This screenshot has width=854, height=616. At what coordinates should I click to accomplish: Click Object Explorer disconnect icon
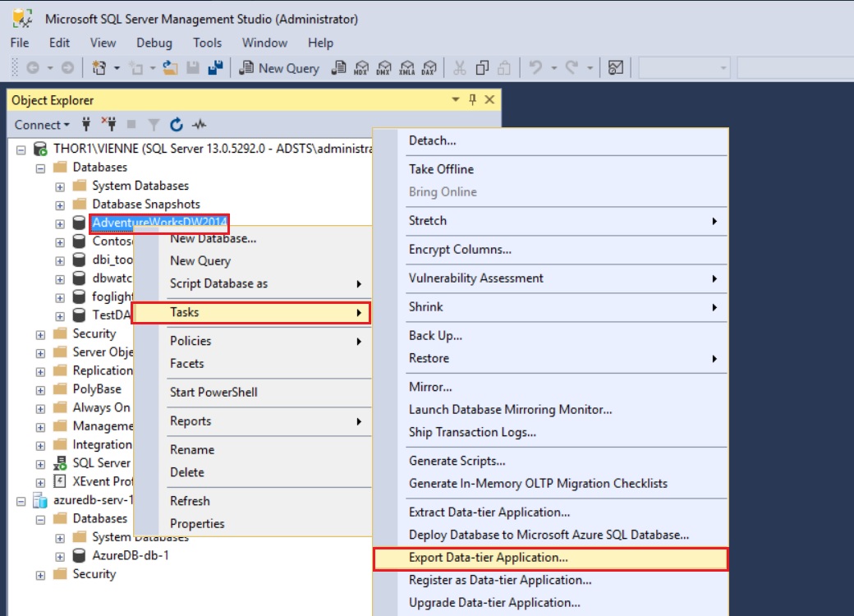(109, 125)
